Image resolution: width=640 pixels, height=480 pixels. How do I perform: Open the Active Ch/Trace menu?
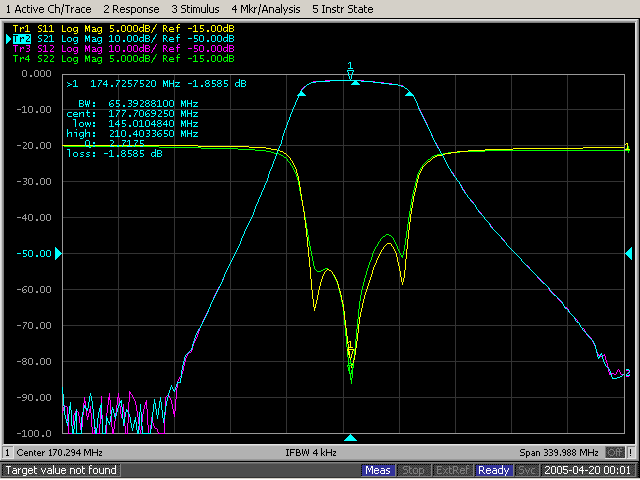47,8
